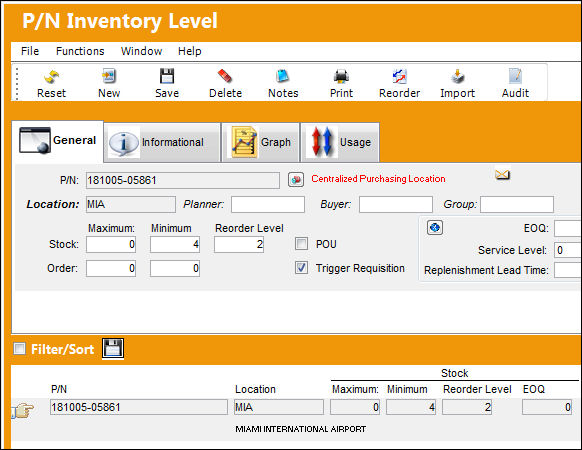Screen dimensions: 582x450
Task: Click the grid Location cell MIA
Action: (279, 407)
